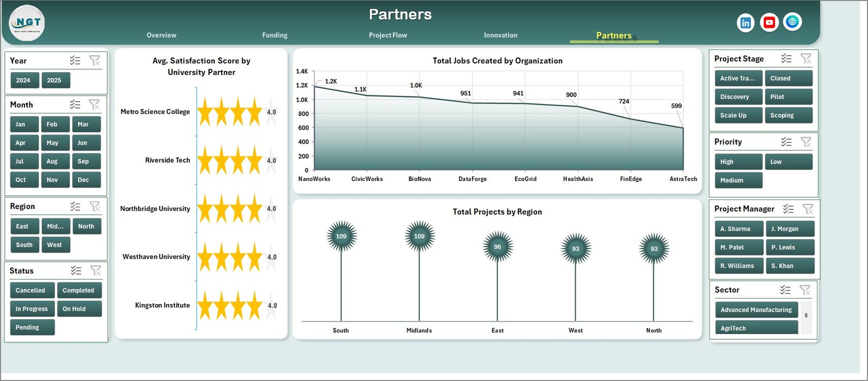This screenshot has width=868, height=381.
Task: Select Scale Up project stage
Action: (x=738, y=115)
